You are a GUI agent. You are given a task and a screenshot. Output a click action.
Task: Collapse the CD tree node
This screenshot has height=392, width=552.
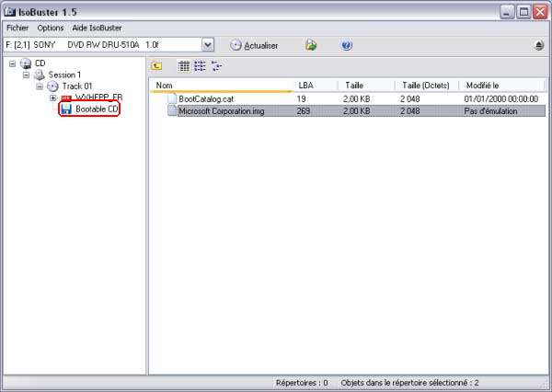12,63
